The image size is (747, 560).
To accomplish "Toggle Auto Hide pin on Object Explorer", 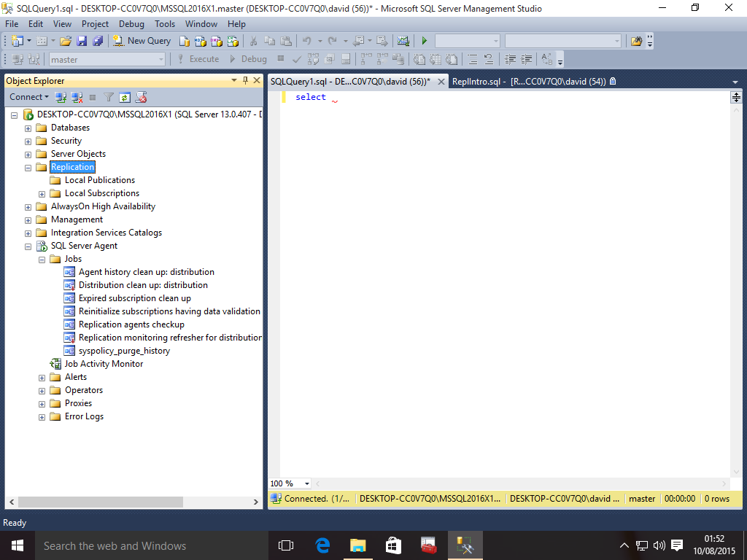I will pyautogui.click(x=245, y=80).
